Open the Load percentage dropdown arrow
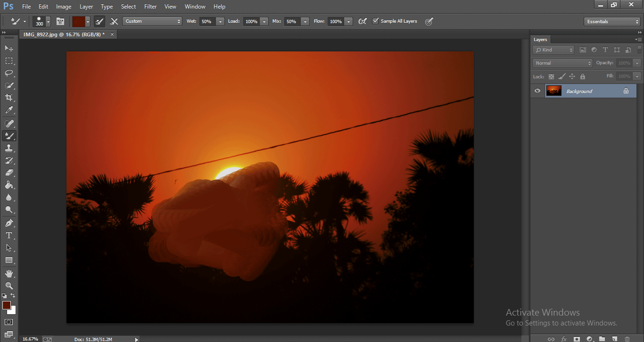644x342 pixels. (x=264, y=22)
